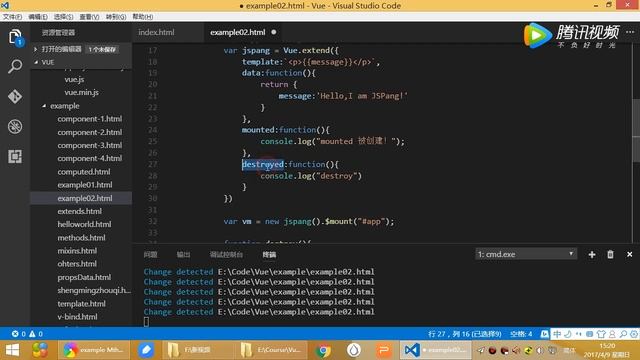Open helloworld.html file
This screenshot has height=360, width=640.
pos(84,224)
